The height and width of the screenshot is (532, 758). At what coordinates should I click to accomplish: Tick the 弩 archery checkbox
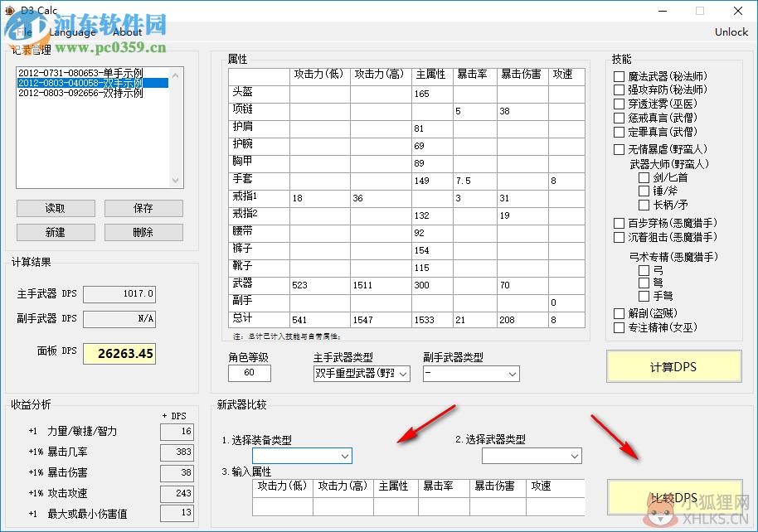pyautogui.click(x=644, y=283)
